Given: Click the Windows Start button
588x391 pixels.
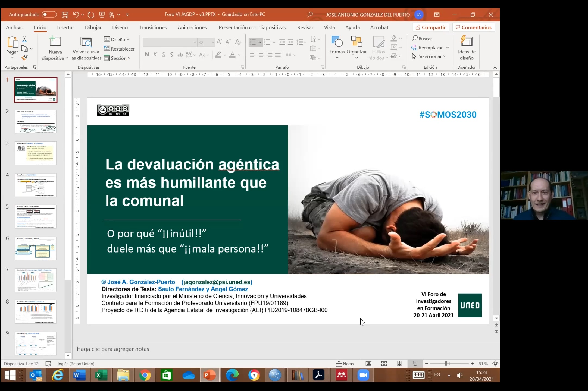Looking at the screenshot, I should [10, 375].
